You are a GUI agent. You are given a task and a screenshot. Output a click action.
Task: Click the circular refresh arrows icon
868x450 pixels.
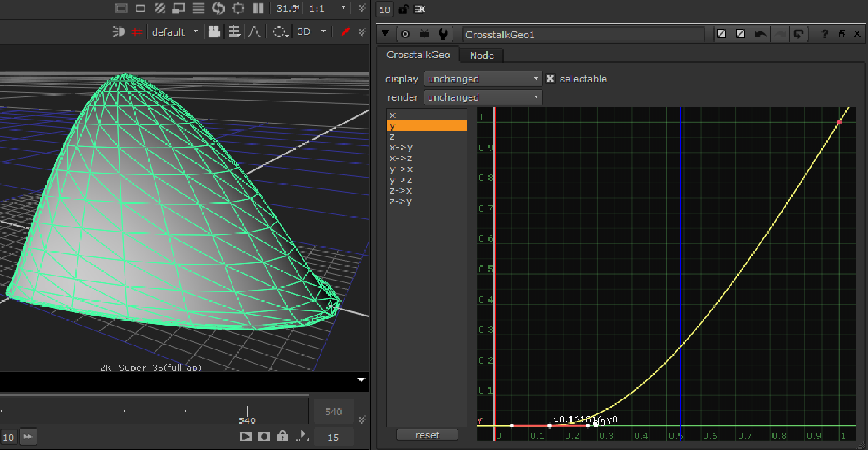[218, 9]
